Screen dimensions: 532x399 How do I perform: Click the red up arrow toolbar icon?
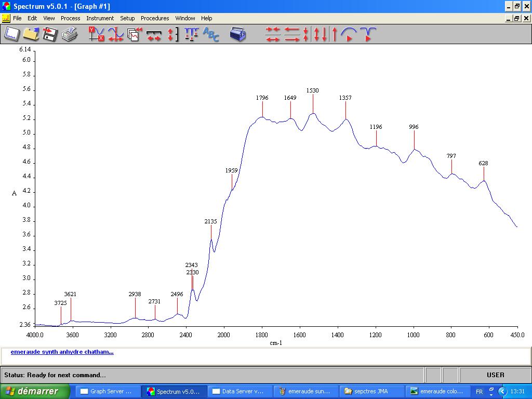tap(335, 34)
